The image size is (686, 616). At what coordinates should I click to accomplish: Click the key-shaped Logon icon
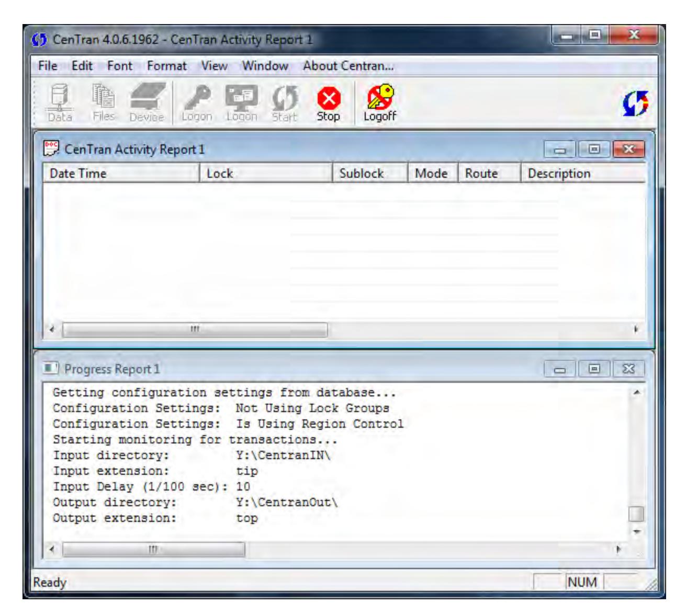pyautogui.click(x=197, y=103)
